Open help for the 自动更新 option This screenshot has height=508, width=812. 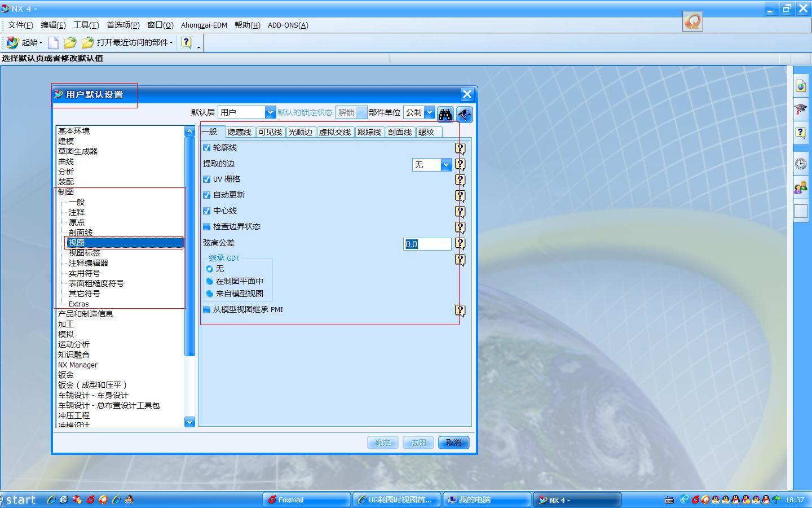tap(461, 196)
